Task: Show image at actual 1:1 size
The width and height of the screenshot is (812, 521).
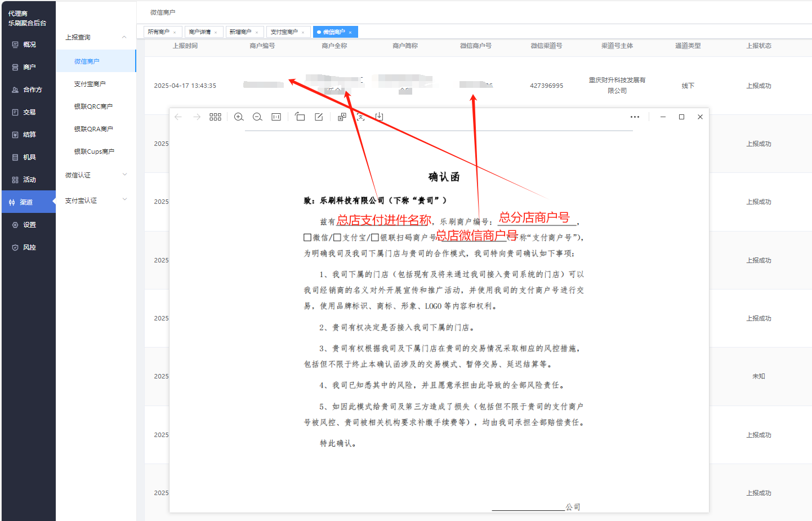Action: point(276,117)
